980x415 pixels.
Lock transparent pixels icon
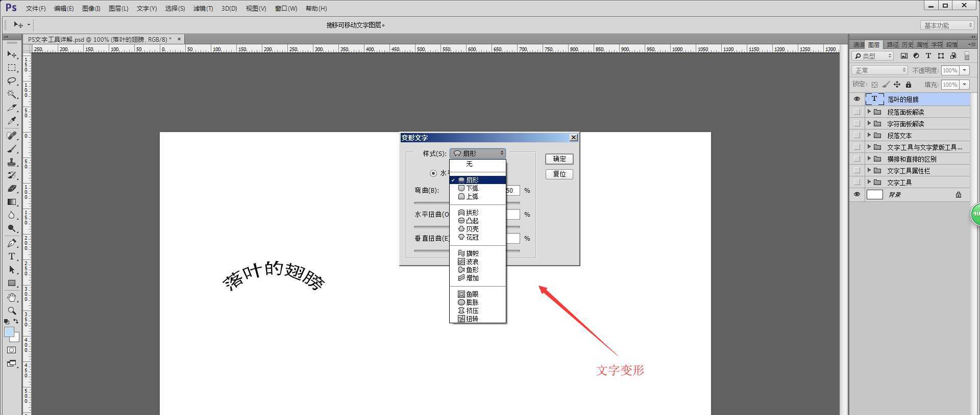[874, 85]
